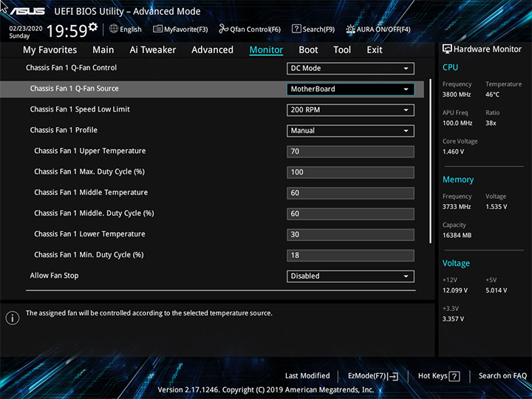Image resolution: width=532 pixels, height=399 pixels.
Task: Click +3.3V reading 3.357 V
Action: point(453,319)
